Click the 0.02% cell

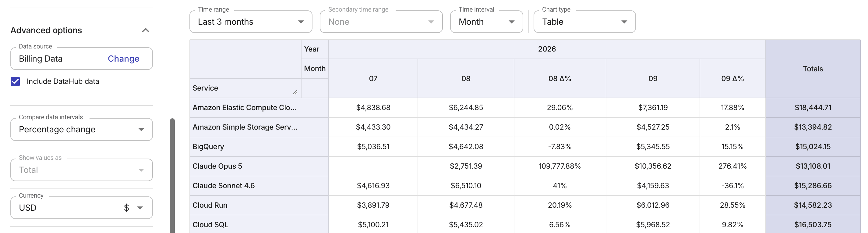click(x=560, y=127)
